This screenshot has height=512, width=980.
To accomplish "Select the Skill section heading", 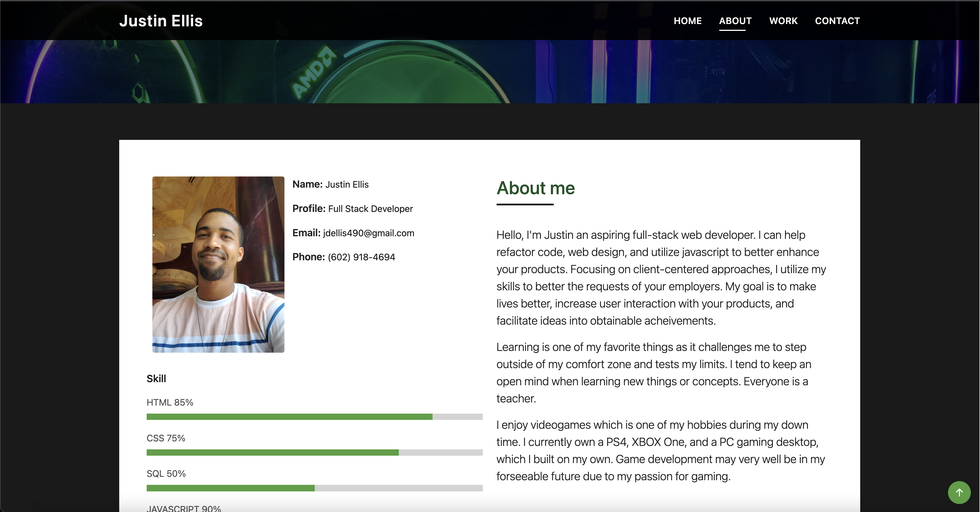I will coord(156,378).
